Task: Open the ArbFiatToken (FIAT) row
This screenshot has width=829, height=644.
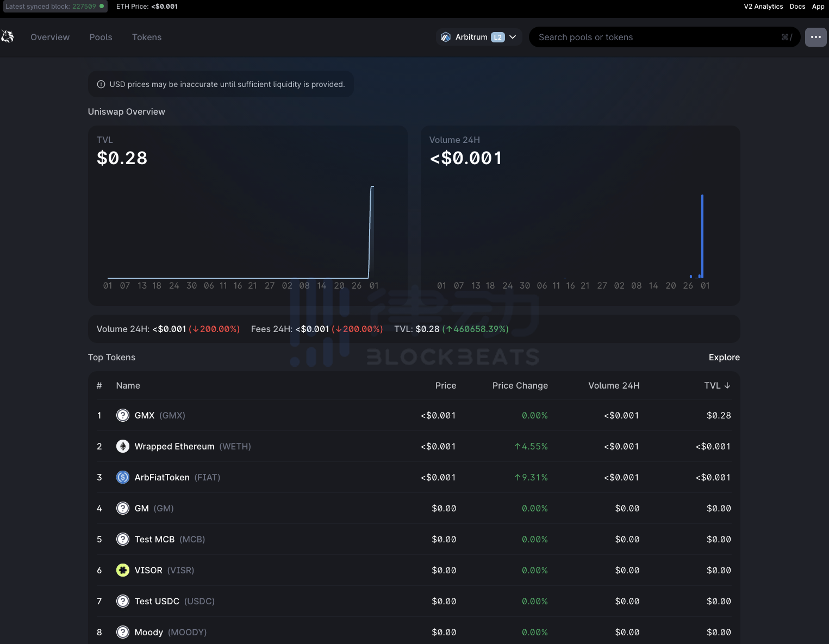Action: (x=414, y=477)
